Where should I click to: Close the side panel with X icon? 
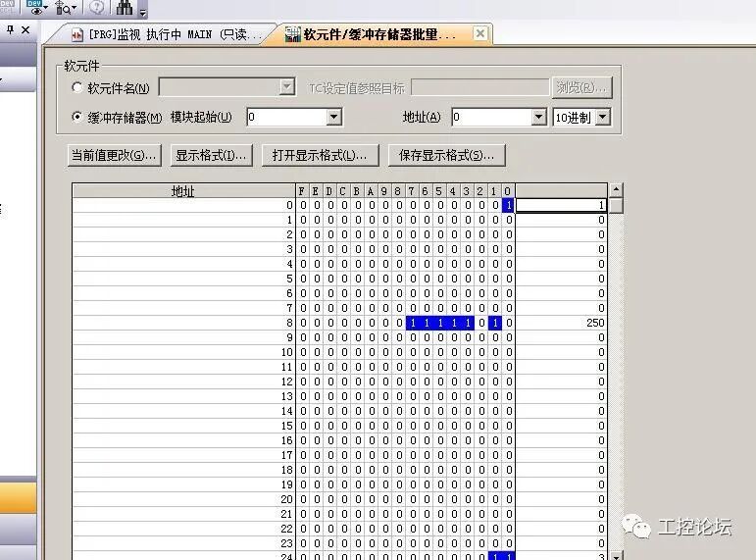coord(25,29)
